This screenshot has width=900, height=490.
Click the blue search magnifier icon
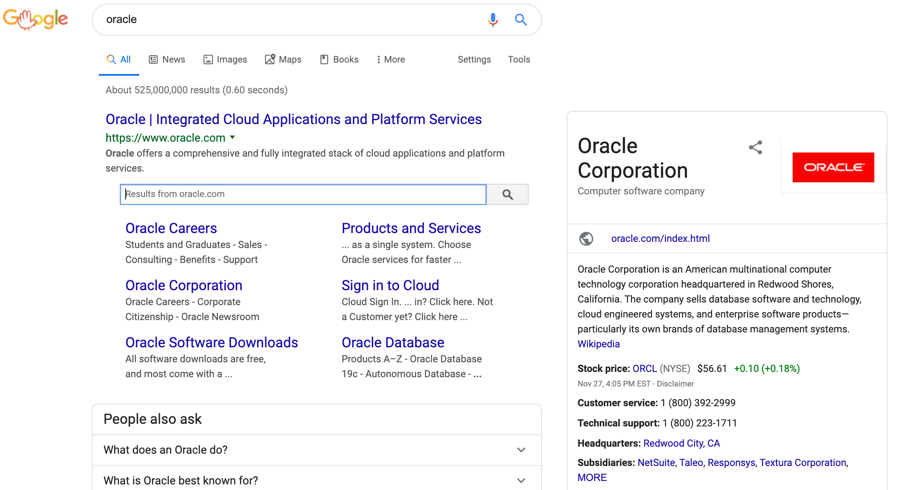pyautogui.click(x=521, y=20)
